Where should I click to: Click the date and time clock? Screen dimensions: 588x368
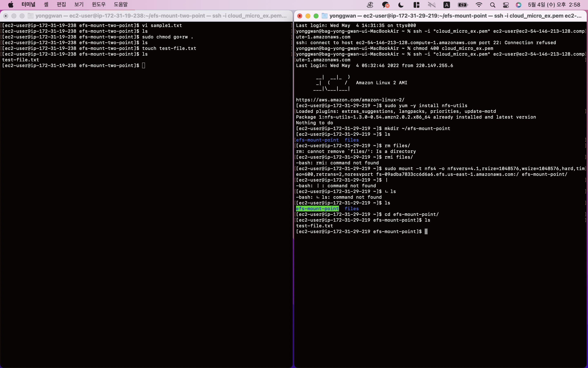pos(554,5)
